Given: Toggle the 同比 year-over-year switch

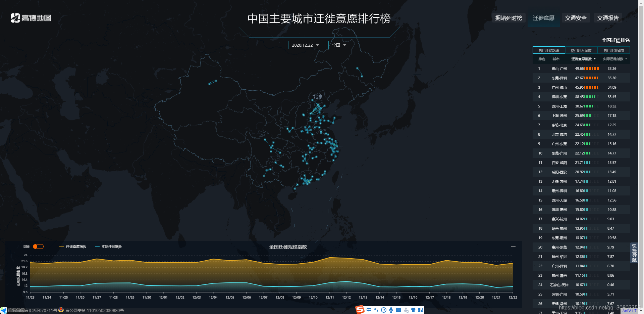Looking at the screenshot, I should pos(38,246).
